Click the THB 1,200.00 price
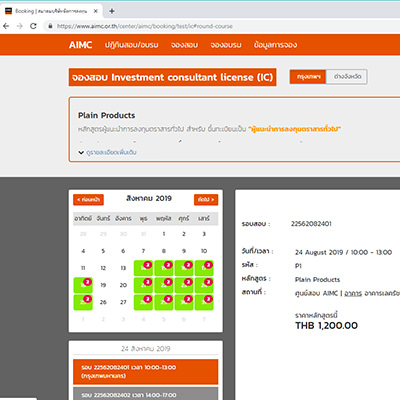 point(326,326)
